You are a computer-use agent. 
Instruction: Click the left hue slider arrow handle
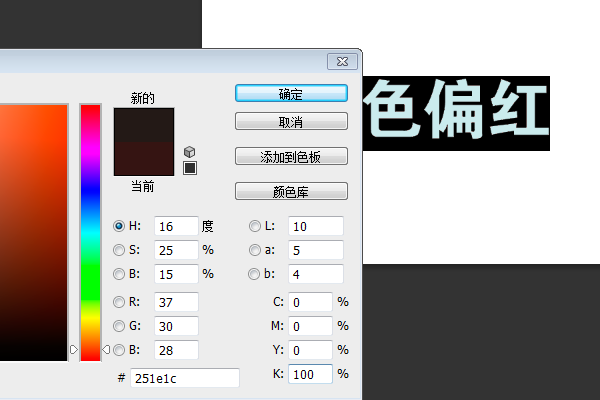(x=74, y=349)
